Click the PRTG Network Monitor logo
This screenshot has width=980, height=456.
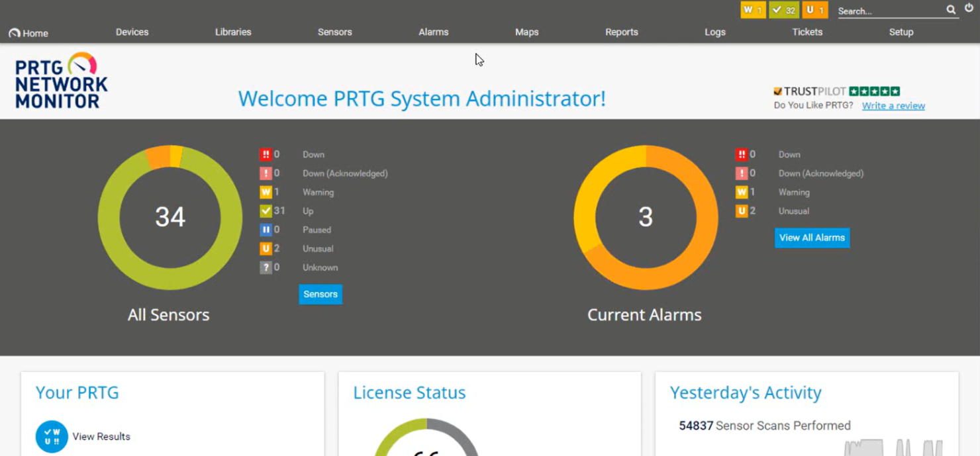pos(61,81)
